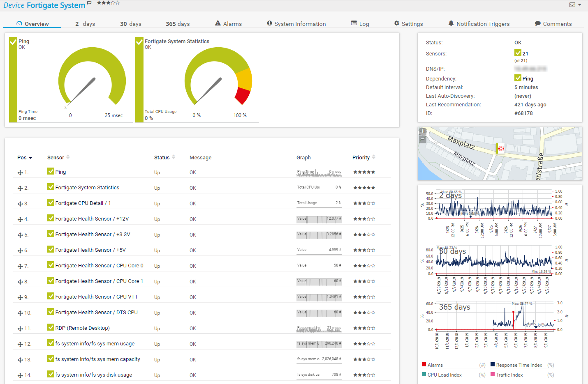Click status checkmark of RDP row

point(51,327)
